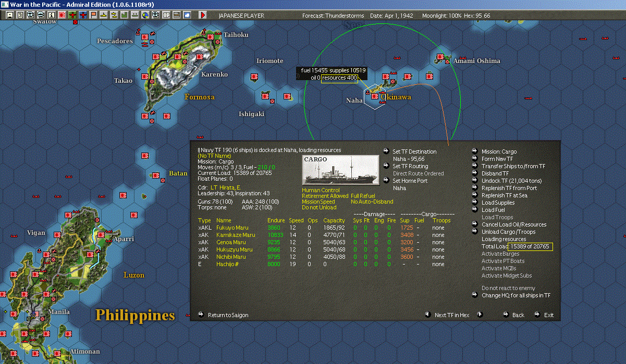This screenshot has width=626, height=364.
Task: Click the cloud weather toolbar icon
Action: coord(187,15)
